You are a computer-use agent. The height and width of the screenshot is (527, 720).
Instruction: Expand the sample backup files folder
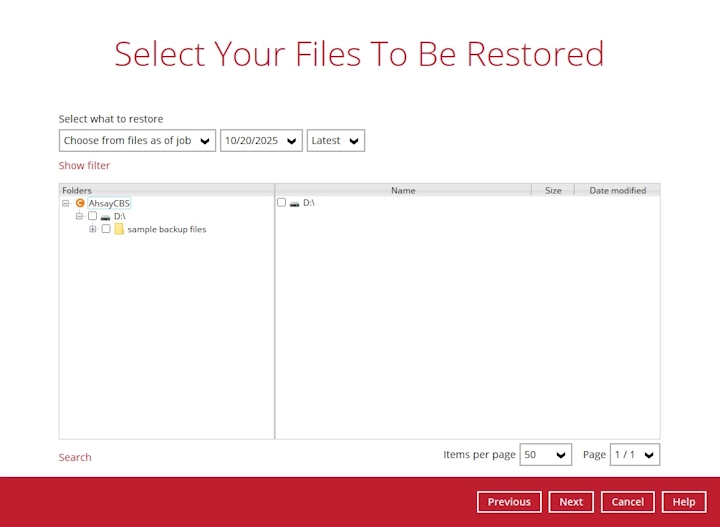tap(93, 229)
